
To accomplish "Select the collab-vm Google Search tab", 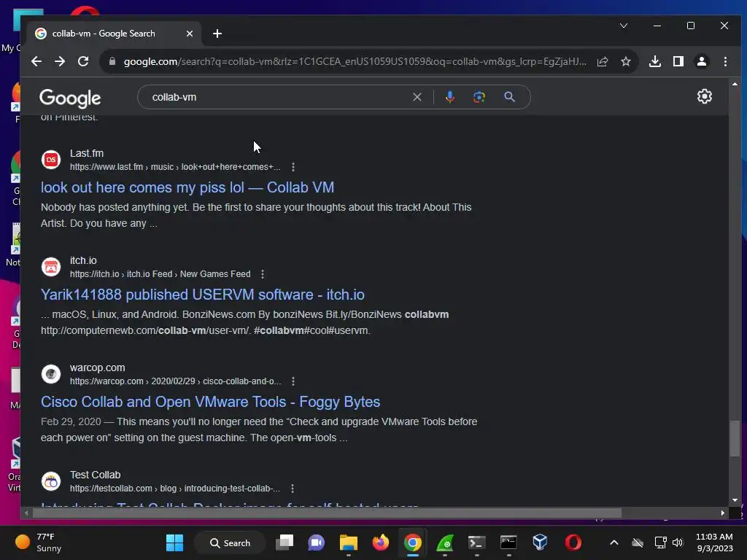I will click(114, 34).
